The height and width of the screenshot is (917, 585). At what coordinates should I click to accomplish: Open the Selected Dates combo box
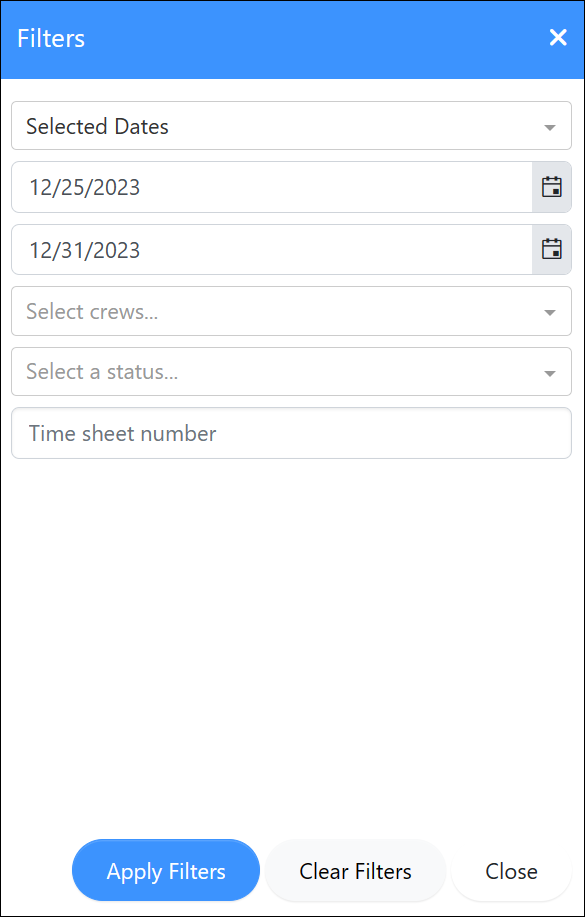click(291, 126)
